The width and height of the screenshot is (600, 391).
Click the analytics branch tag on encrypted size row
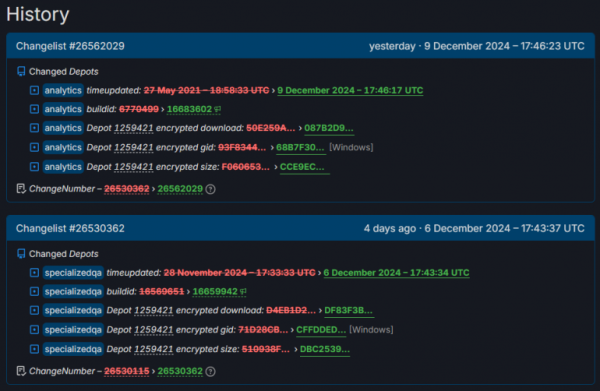[x=63, y=167]
